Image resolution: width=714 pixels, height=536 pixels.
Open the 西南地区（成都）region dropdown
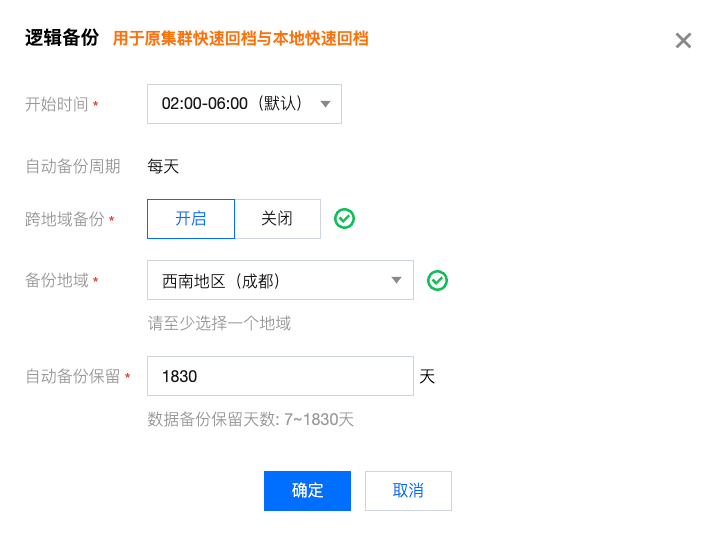tap(270, 281)
